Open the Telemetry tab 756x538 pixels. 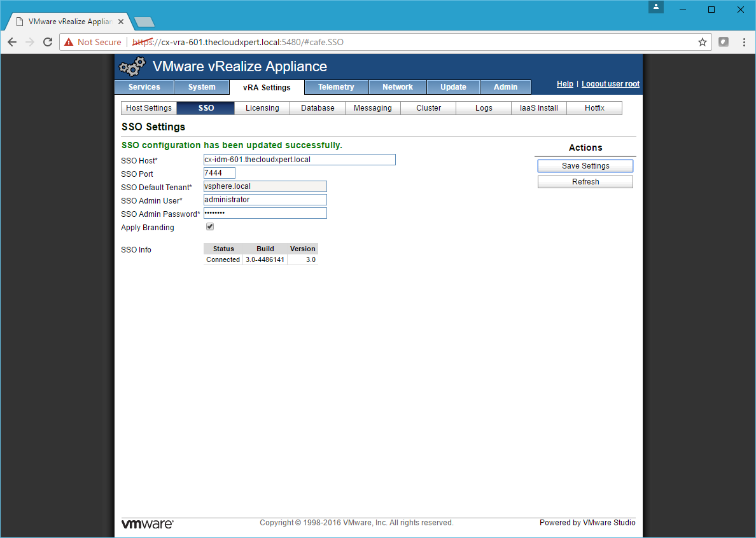pos(336,87)
